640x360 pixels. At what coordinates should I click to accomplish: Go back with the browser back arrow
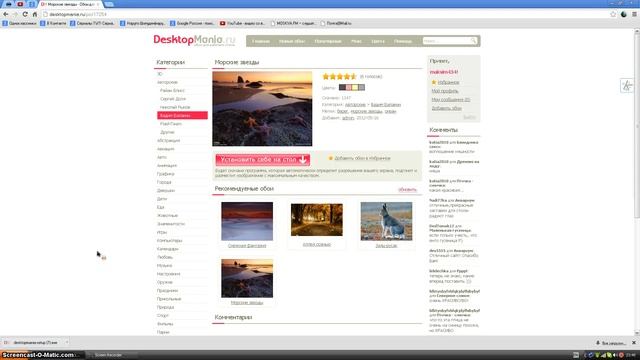coord(6,14)
